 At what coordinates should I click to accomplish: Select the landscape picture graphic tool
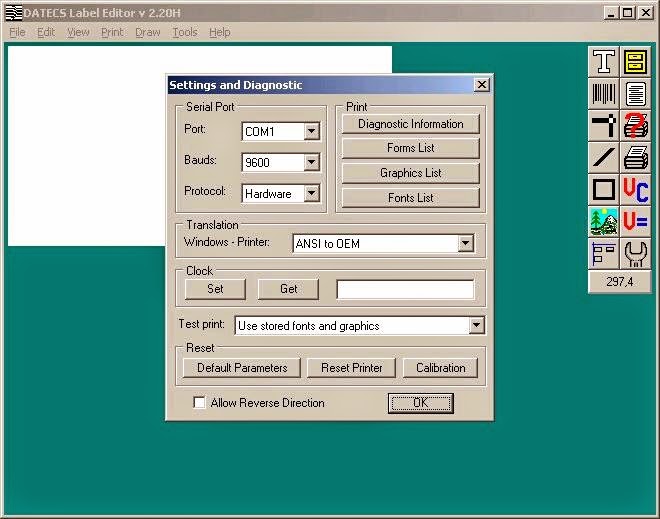click(604, 221)
